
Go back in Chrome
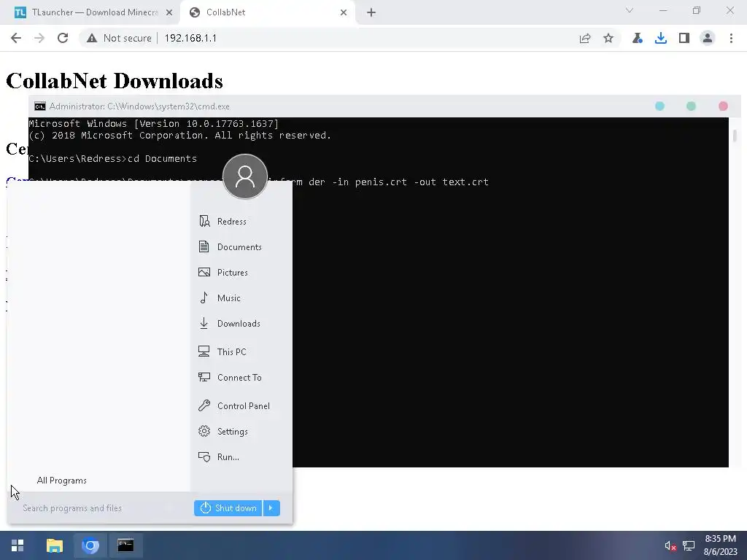tap(16, 38)
